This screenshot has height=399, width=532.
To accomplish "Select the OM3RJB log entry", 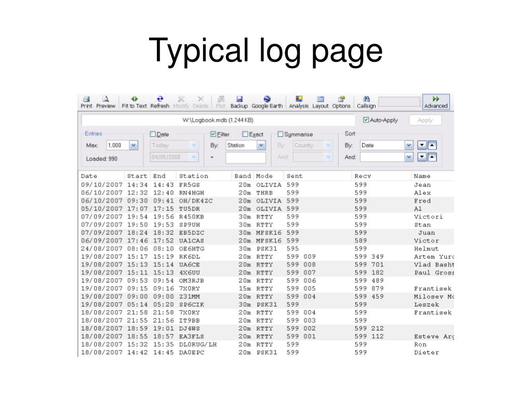I will [267, 281].
